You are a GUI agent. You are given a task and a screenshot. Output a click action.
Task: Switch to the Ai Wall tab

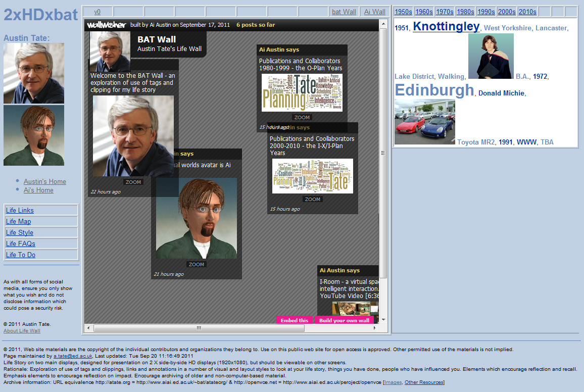click(x=374, y=12)
